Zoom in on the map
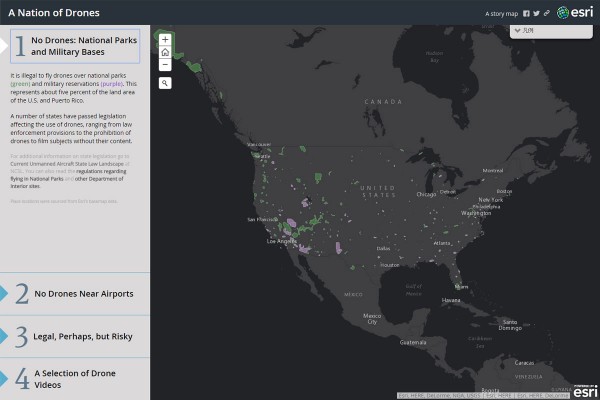This screenshot has height=400, width=600. (165, 39)
